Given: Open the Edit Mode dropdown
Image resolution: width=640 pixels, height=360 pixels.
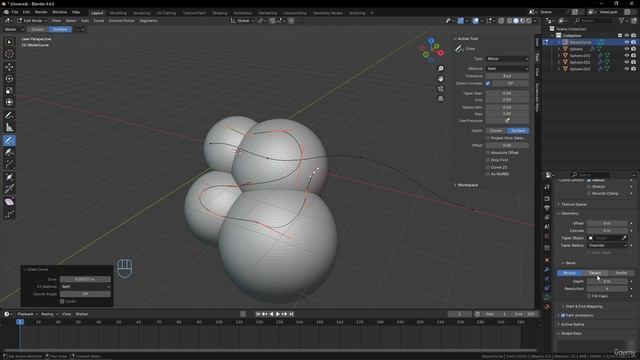Looking at the screenshot, I should point(32,20).
